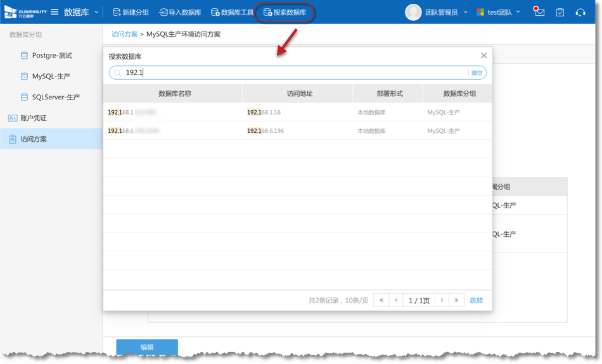602x364 pixels.
Task: Open 访问方案 in the left menu
Action: 34,139
